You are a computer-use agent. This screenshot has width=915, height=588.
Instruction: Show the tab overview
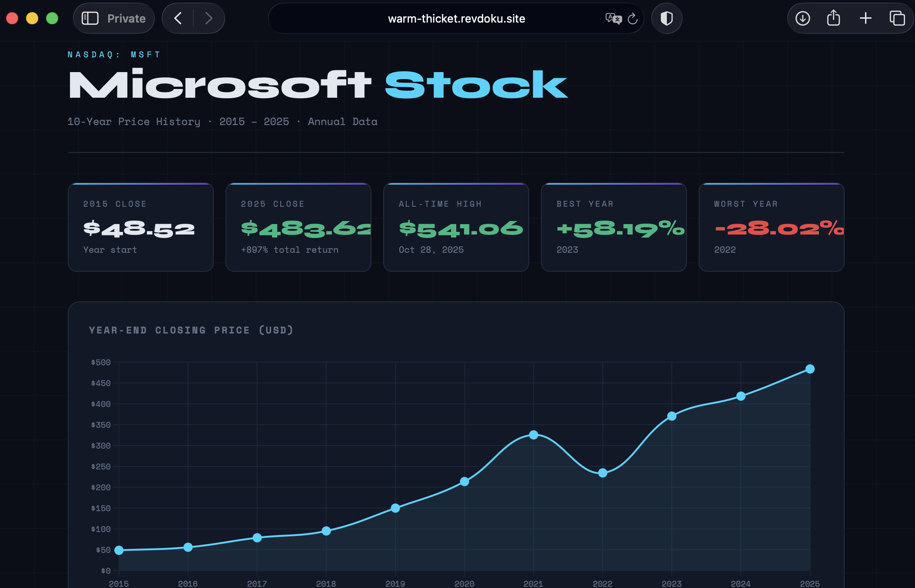point(897,18)
